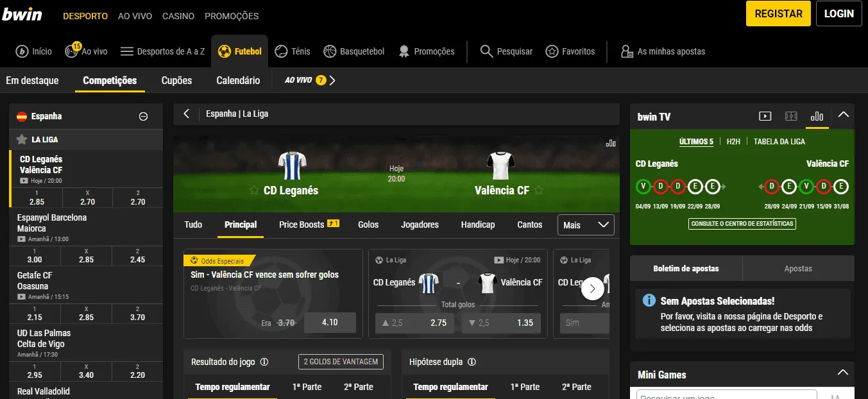Open Favoritos star icon in navigation

coord(552,51)
